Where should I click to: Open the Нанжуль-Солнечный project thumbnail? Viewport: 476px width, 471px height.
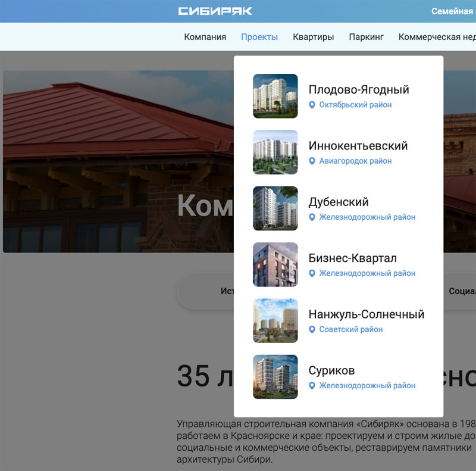click(275, 320)
